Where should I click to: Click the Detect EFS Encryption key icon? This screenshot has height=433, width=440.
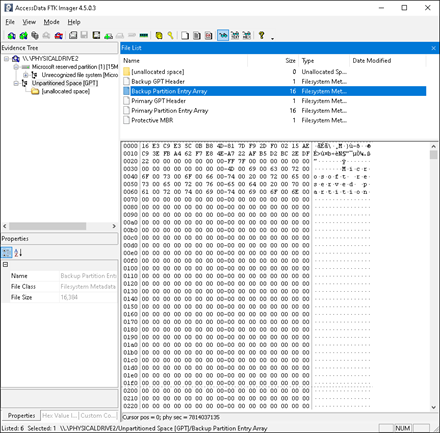(x=170, y=35)
